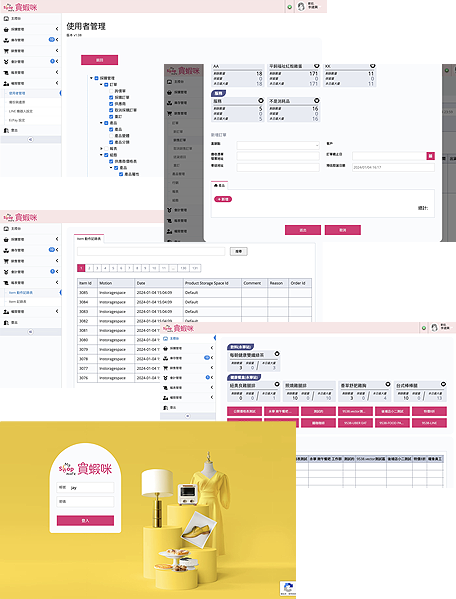Open the user avatar icon in the topmost header

(x=301, y=6)
